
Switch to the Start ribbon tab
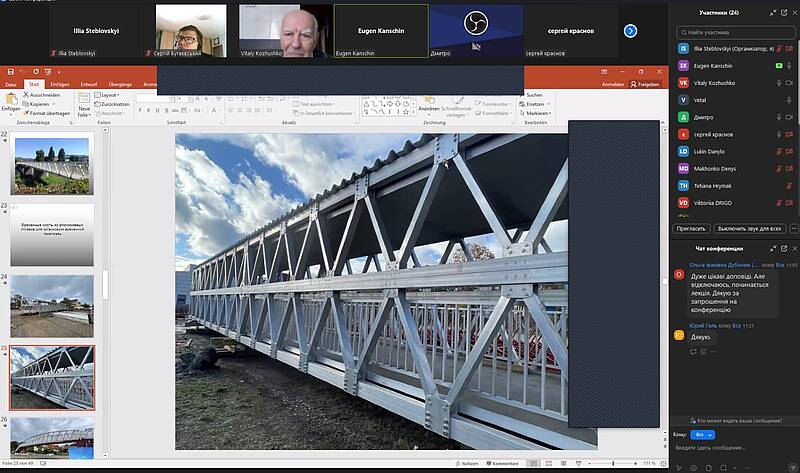(x=34, y=84)
